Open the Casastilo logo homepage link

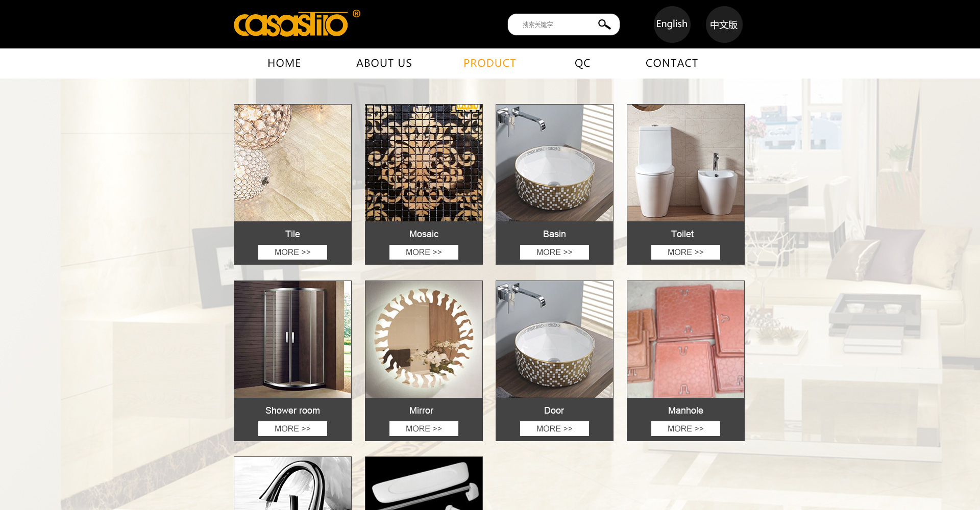point(297,23)
